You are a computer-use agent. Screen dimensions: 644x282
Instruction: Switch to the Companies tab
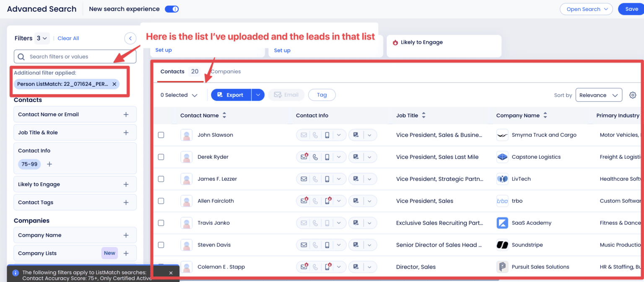(x=226, y=71)
